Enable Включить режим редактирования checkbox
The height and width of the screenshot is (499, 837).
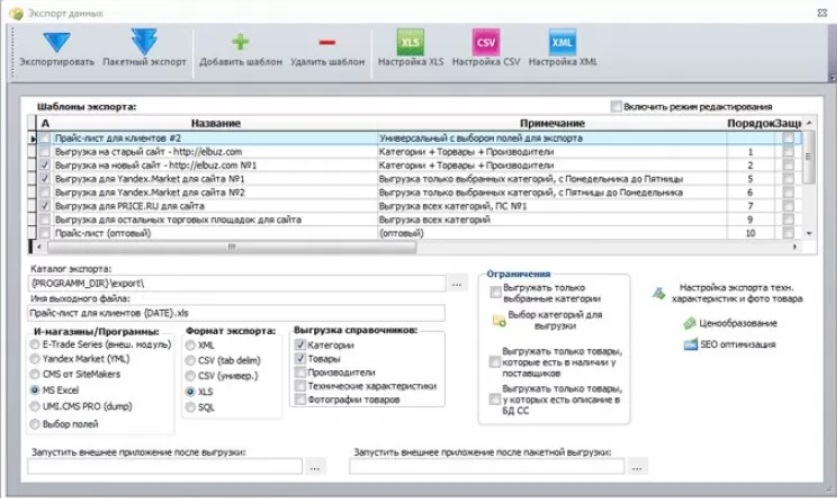point(615,106)
